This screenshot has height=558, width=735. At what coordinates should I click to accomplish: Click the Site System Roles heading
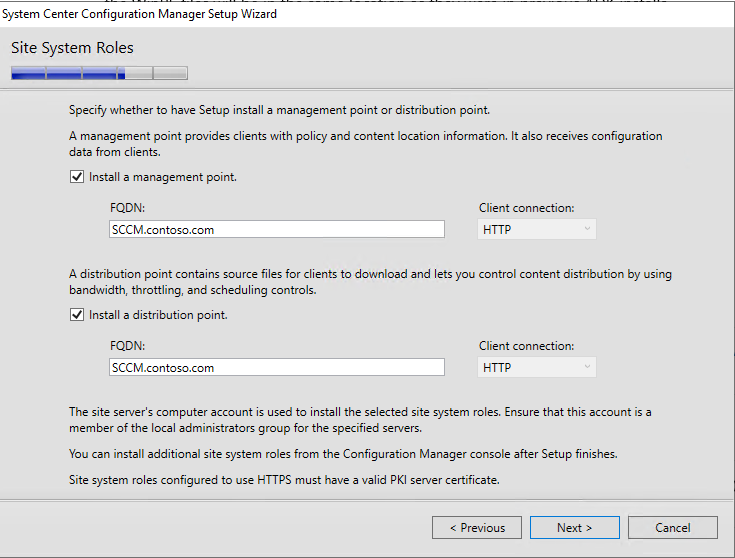pos(72,48)
